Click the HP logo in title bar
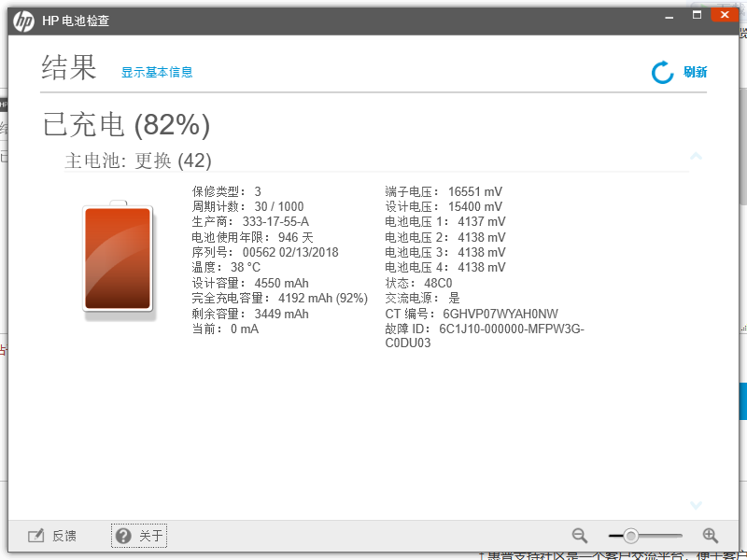Screen dimensions: 747x560 [25, 21]
